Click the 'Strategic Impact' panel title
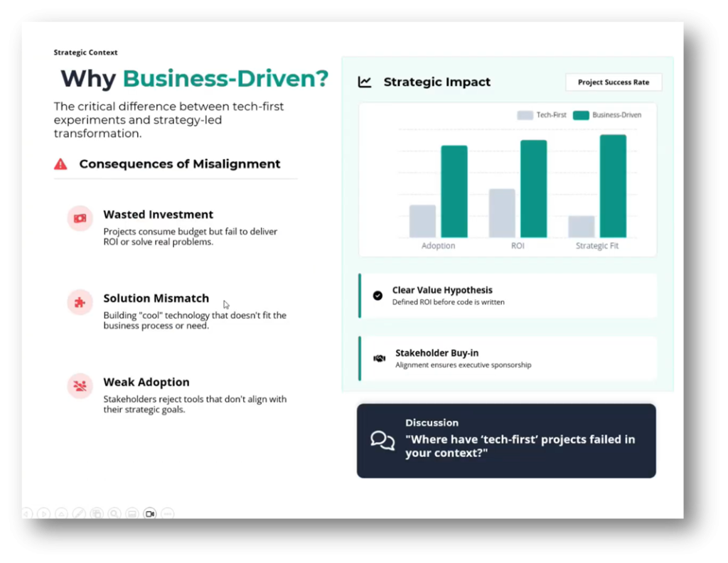 [437, 82]
